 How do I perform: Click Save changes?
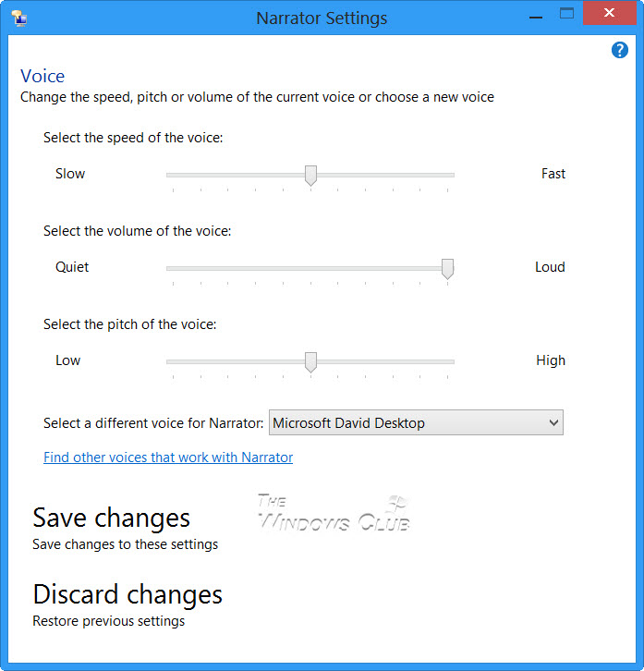pos(111,518)
